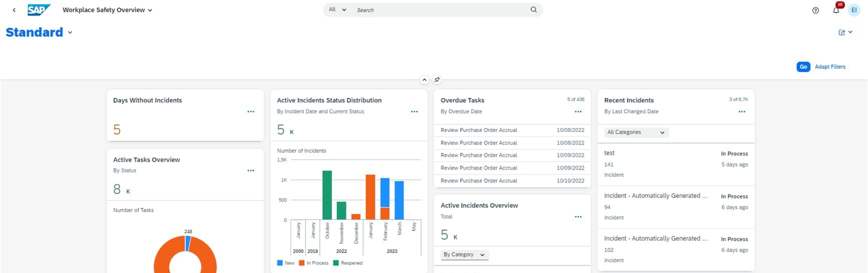This screenshot has width=868, height=273.
Task: Open the Standard view variant dropdown
Action: pos(70,32)
